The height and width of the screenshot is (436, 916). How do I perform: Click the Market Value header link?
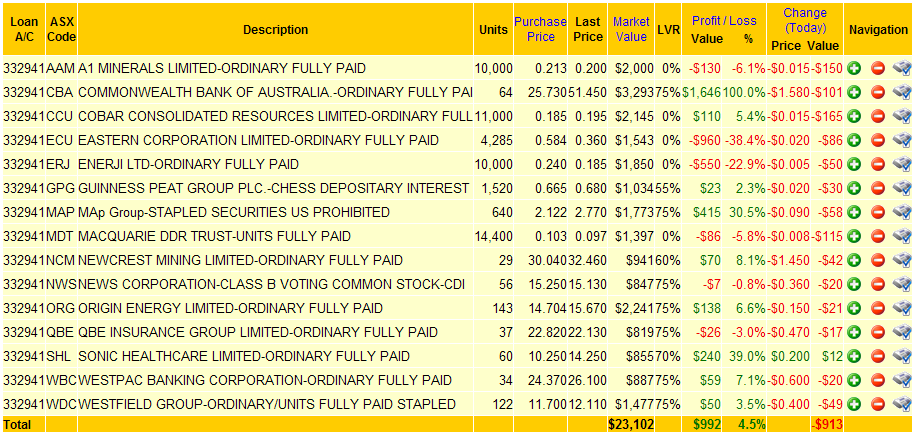[631, 29]
